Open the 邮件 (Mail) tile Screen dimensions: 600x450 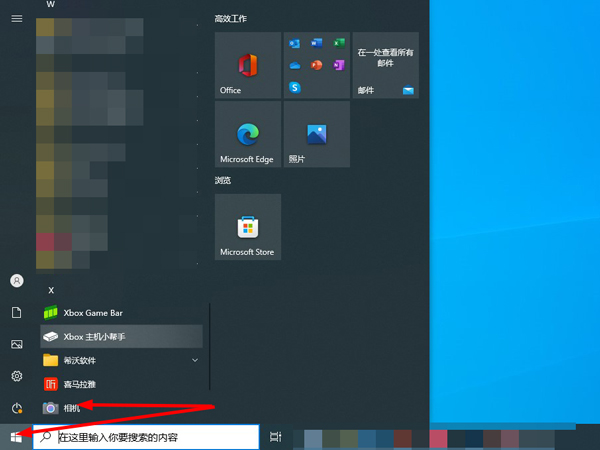386,65
